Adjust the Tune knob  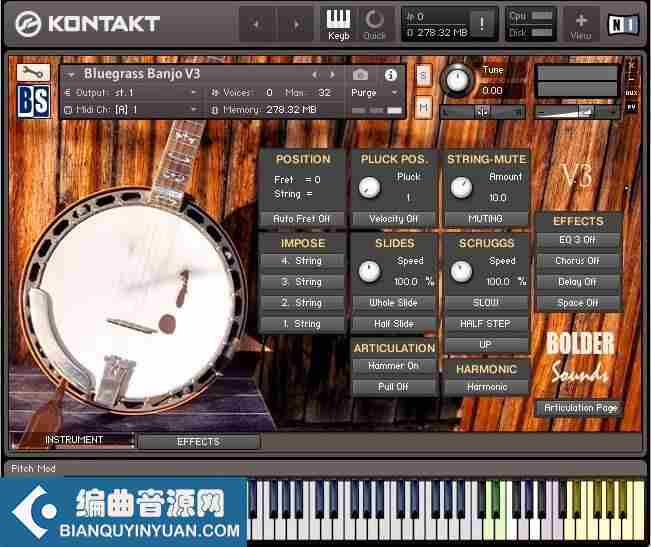click(x=457, y=80)
